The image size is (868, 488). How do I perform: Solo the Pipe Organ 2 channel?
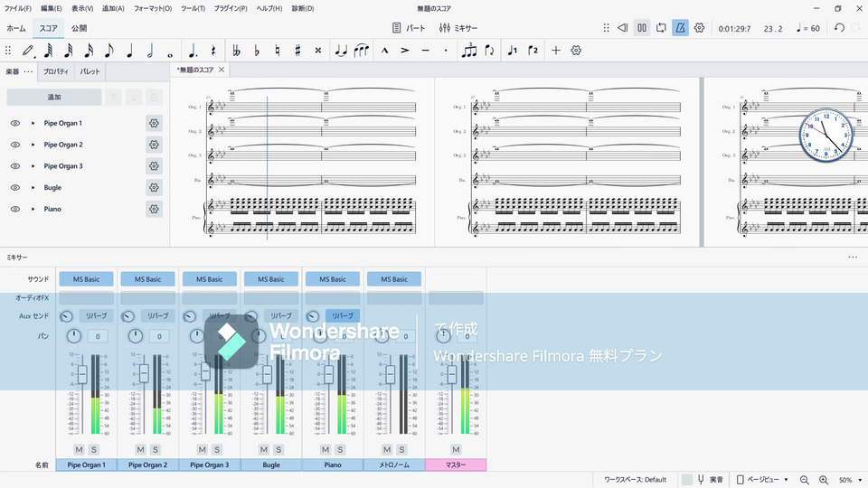tap(156, 450)
